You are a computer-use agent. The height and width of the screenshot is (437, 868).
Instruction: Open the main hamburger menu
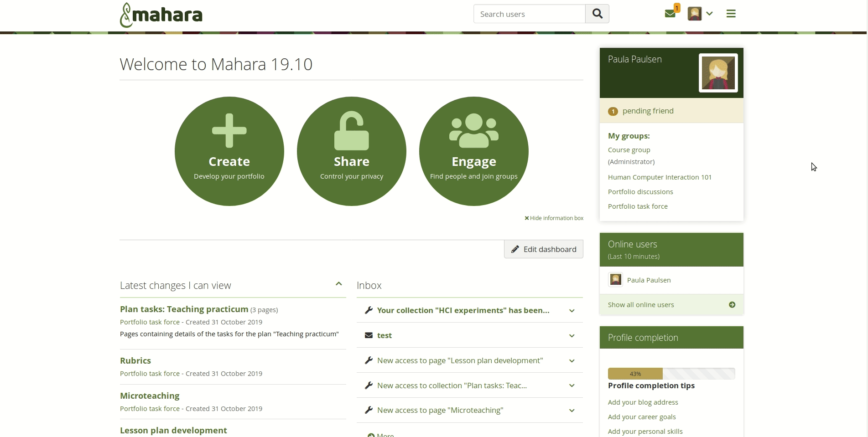(731, 14)
